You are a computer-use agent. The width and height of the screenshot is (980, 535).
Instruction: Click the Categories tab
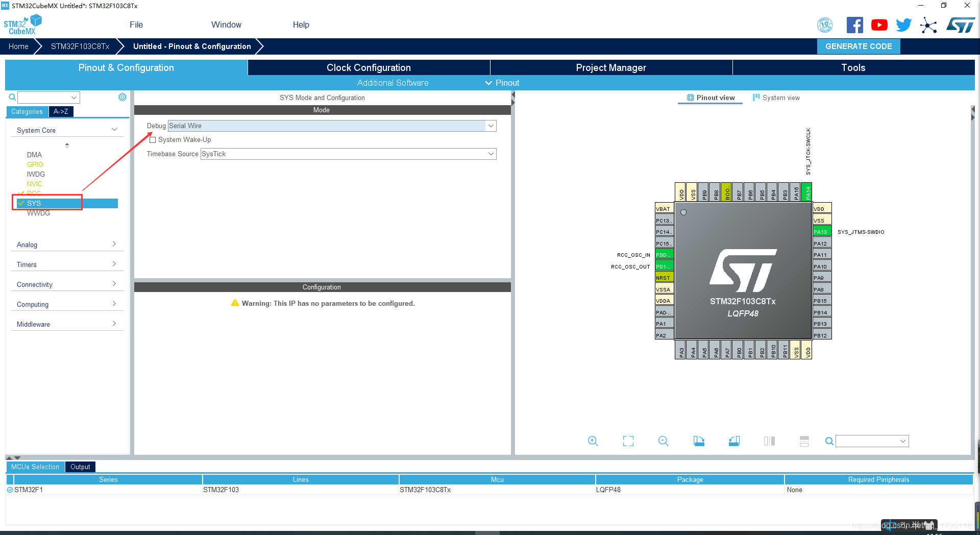[x=27, y=111]
